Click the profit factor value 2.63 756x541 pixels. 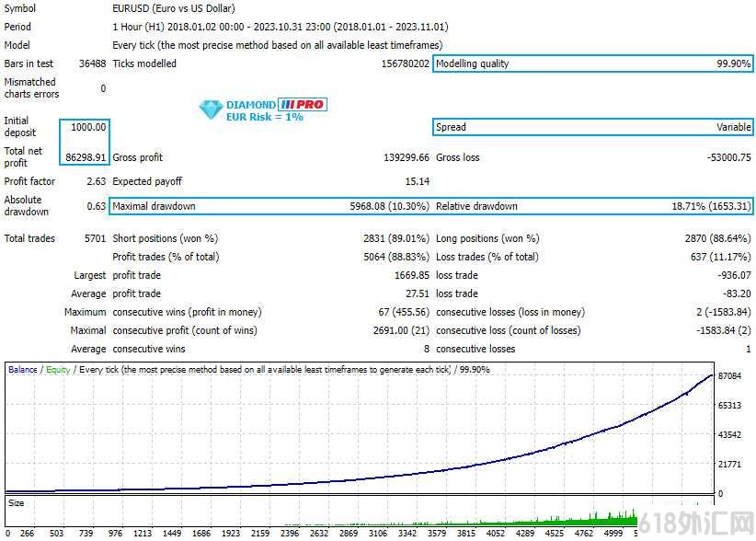coord(96,181)
